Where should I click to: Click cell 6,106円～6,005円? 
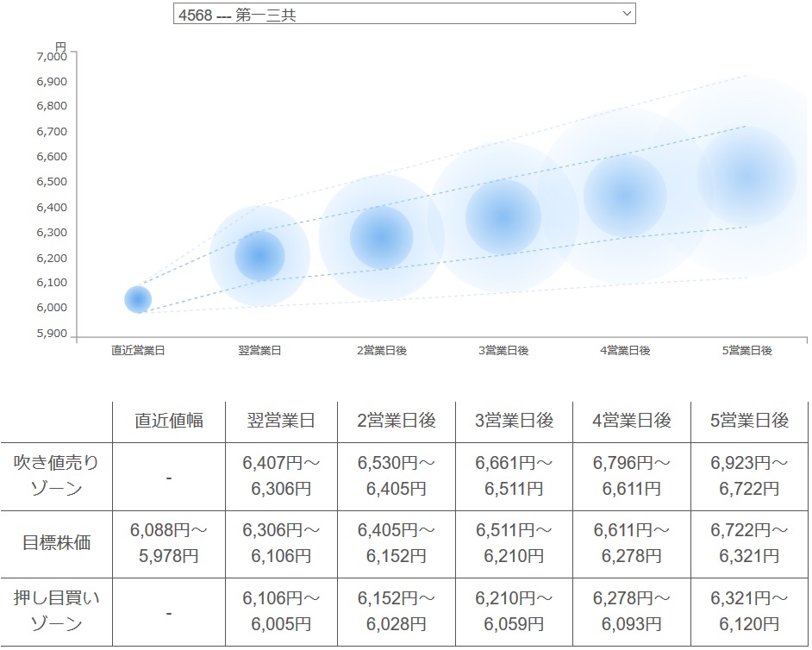pyautogui.click(x=281, y=612)
